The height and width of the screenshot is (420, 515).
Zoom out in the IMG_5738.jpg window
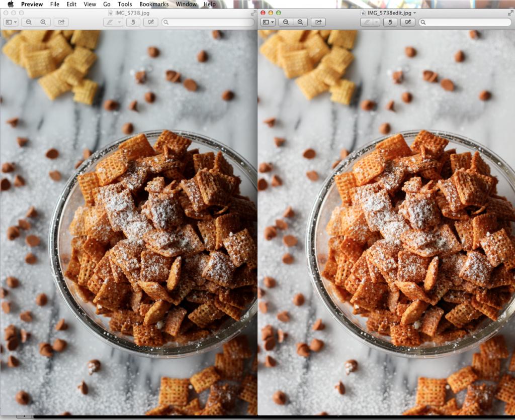coord(29,22)
